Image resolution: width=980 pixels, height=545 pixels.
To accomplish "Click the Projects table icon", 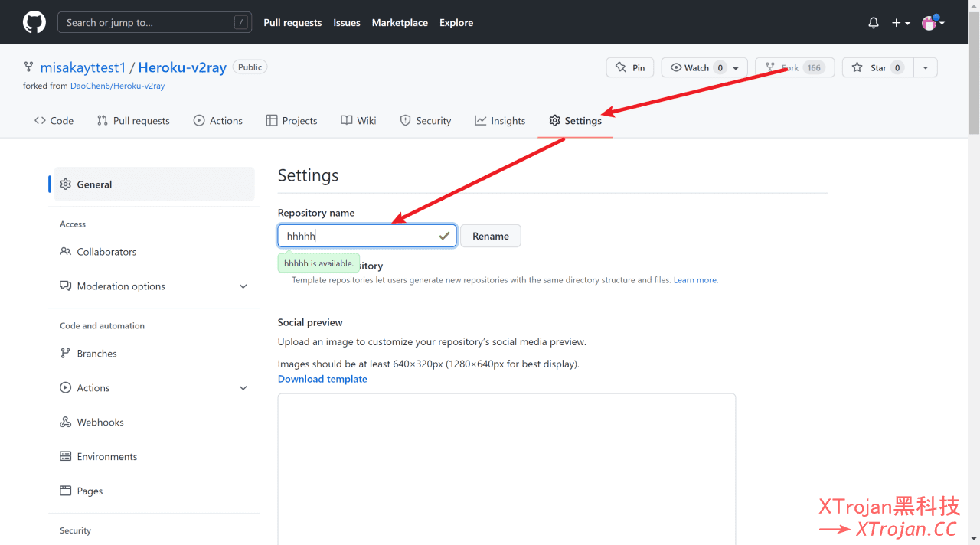I will 272,120.
